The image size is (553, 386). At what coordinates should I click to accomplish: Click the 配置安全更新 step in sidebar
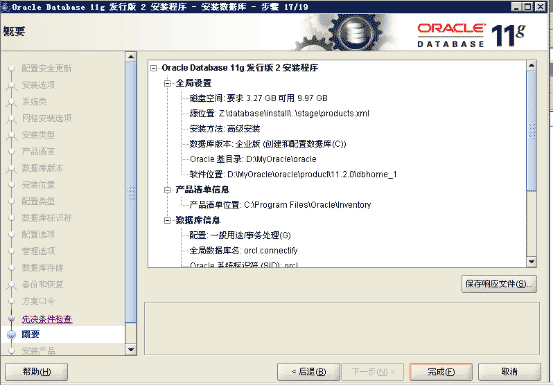tap(47, 68)
